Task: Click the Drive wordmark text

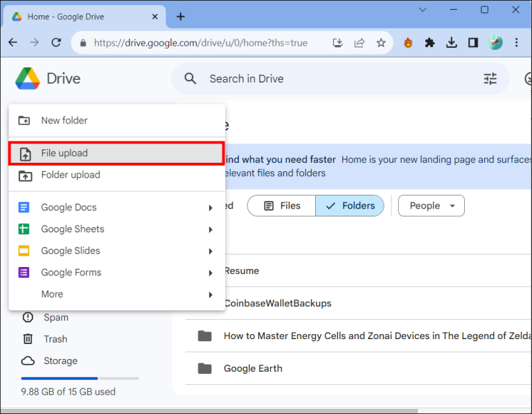Action: (x=64, y=78)
